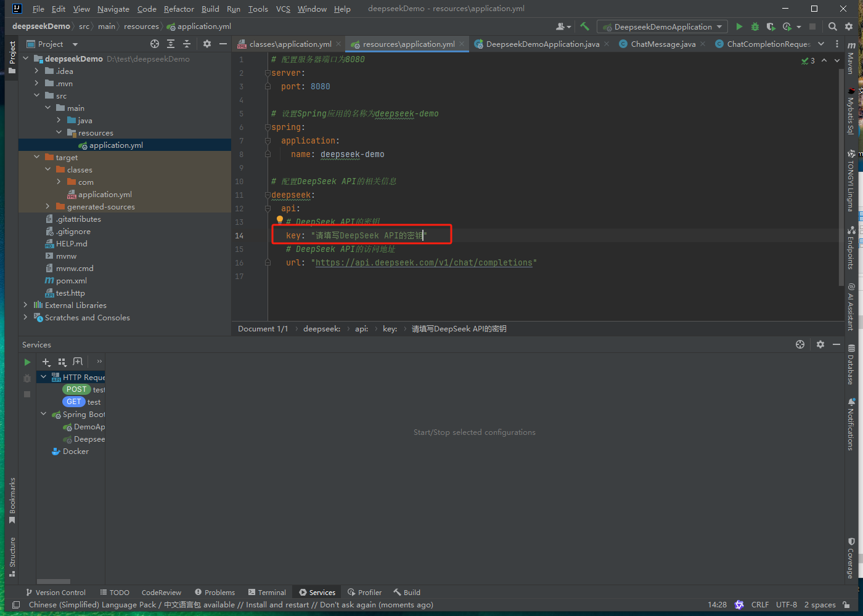The width and height of the screenshot is (863, 616).
Task: Hide the Project tool window
Action: (223, 44)
